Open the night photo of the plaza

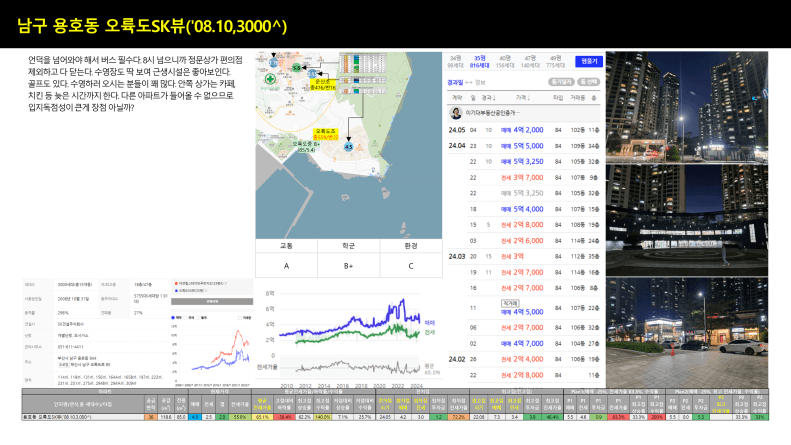tap(687, 220)
